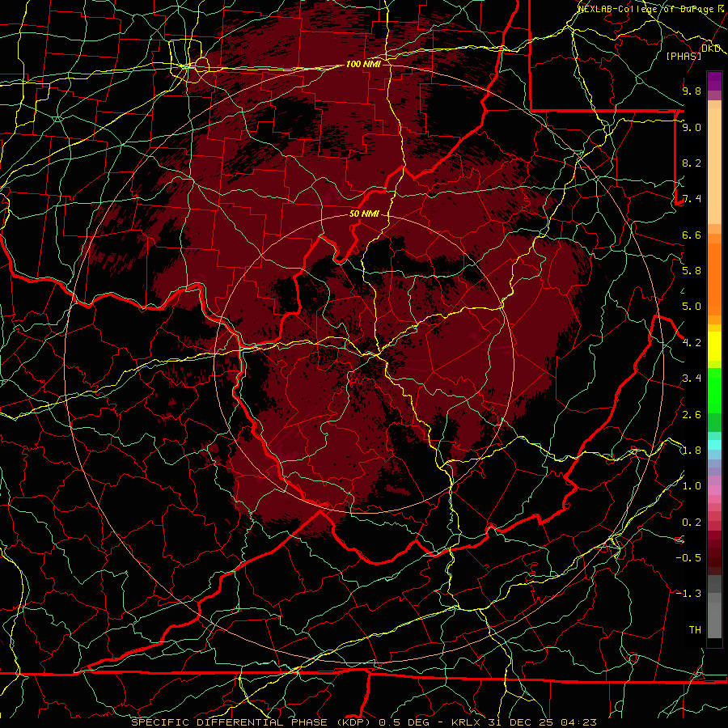Image resolution: width=728 pixels, height=728 pixels.
Task: Click the 7.4 value on the color scale
Action: coord(692,199)
